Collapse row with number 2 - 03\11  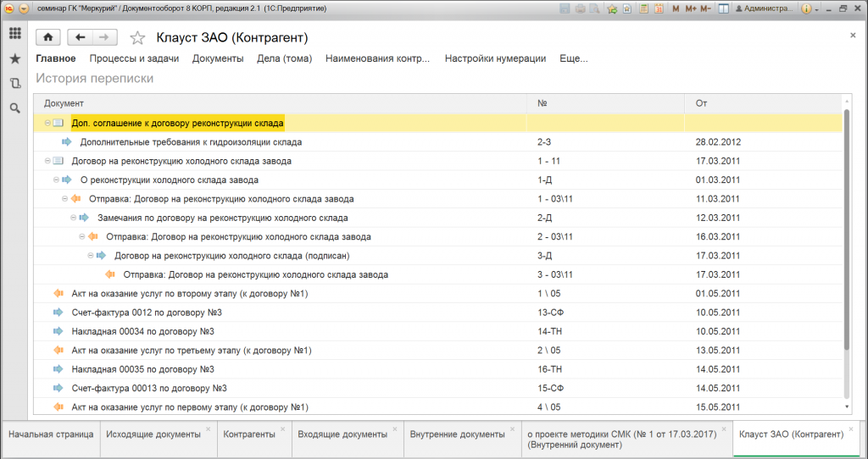click(82, 236)
